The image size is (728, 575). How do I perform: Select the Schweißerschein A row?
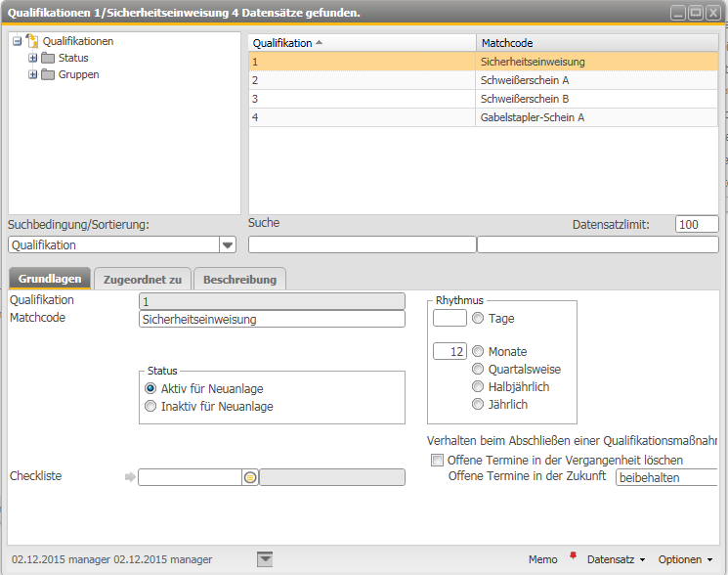click(x=484, y=80)
